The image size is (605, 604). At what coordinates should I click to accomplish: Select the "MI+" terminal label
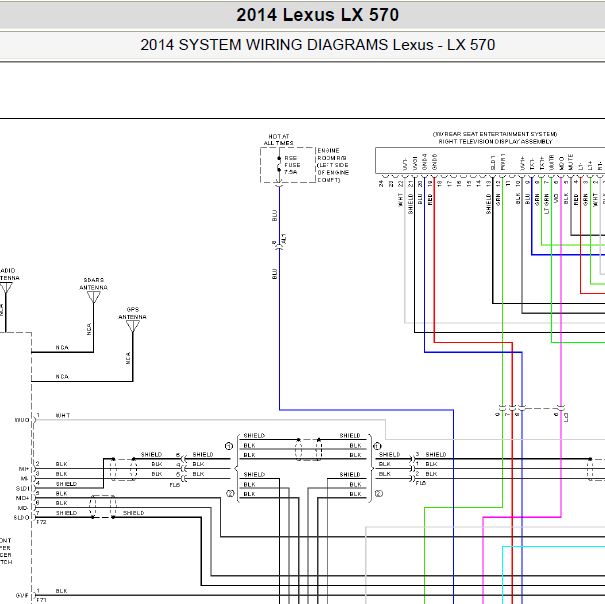(24, 469)
